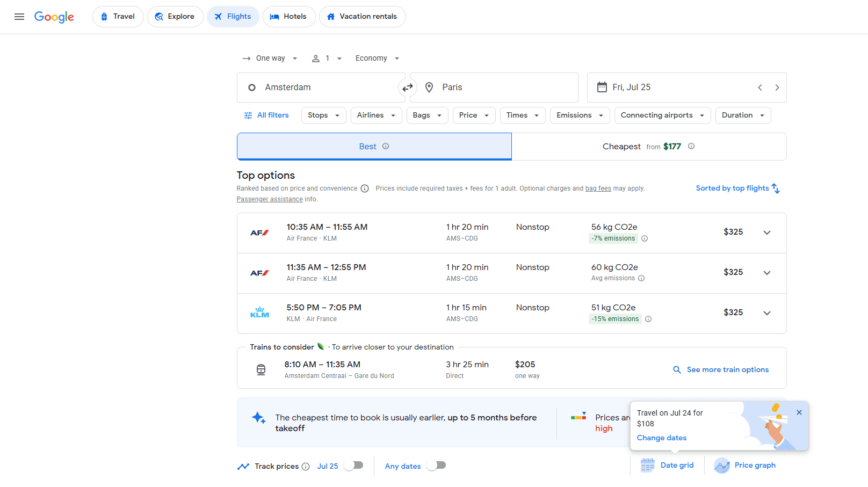Swap origin and destination cities

tap(408, 88)
